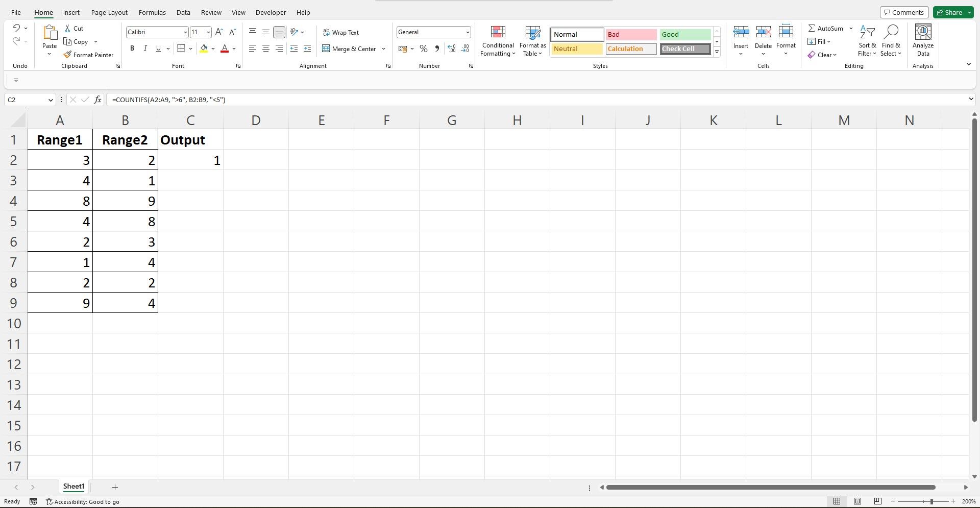This screenshot has width=980, height=508.
Task: Open the font color swatch picker
Action: (233, 49)
